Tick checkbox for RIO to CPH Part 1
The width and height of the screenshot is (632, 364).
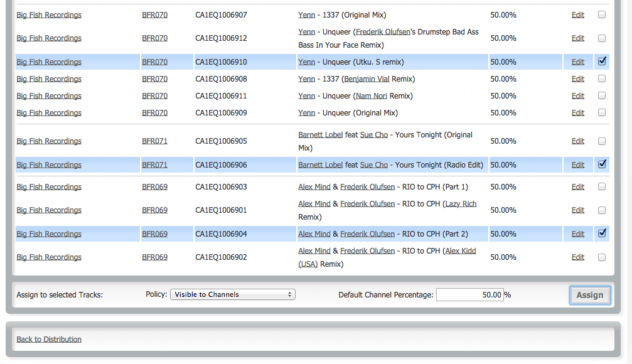pos(602,186)
